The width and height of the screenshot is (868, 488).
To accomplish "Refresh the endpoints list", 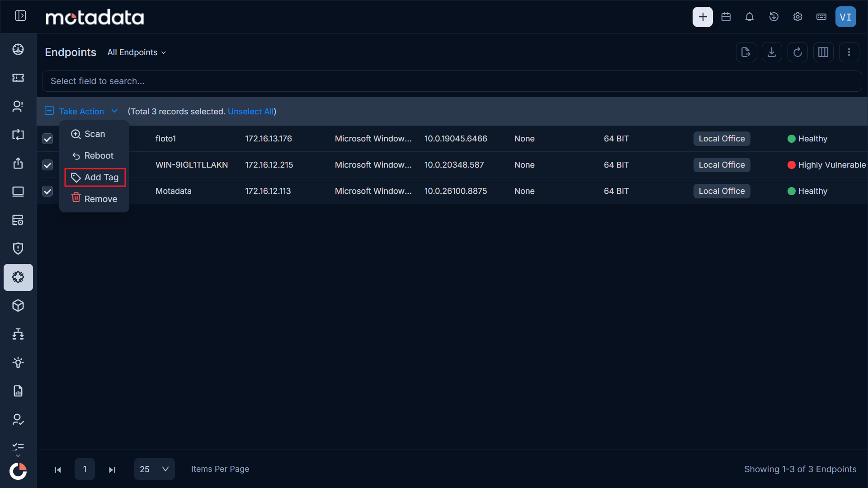I will 797,52.
